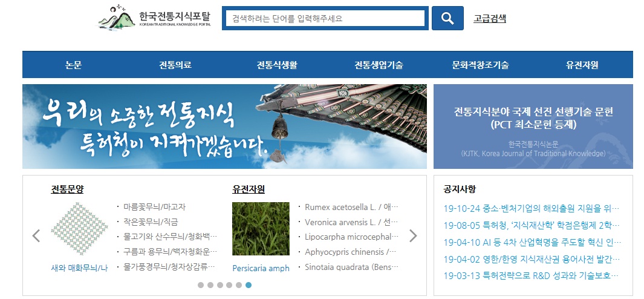The width and height of the screenshot is (644, 299).
Task: Open the 공지사항 notices heading
Action: (460, 189)
